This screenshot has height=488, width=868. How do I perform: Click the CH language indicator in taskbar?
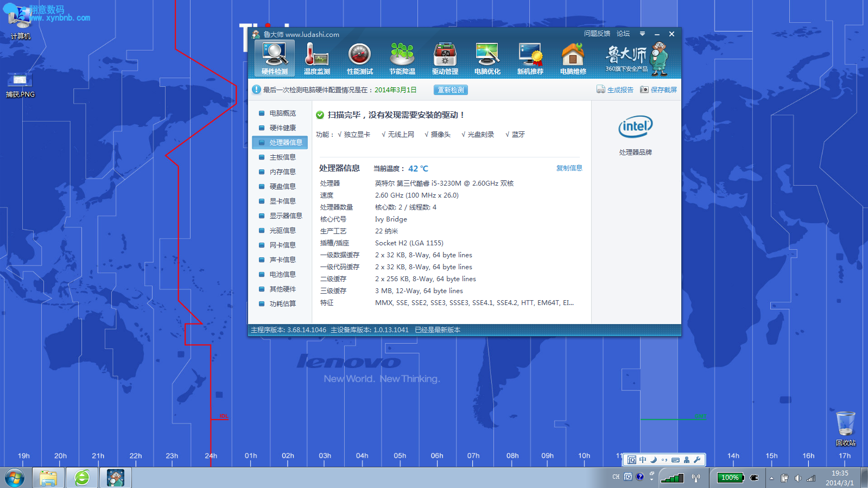(x=616, y=477)
